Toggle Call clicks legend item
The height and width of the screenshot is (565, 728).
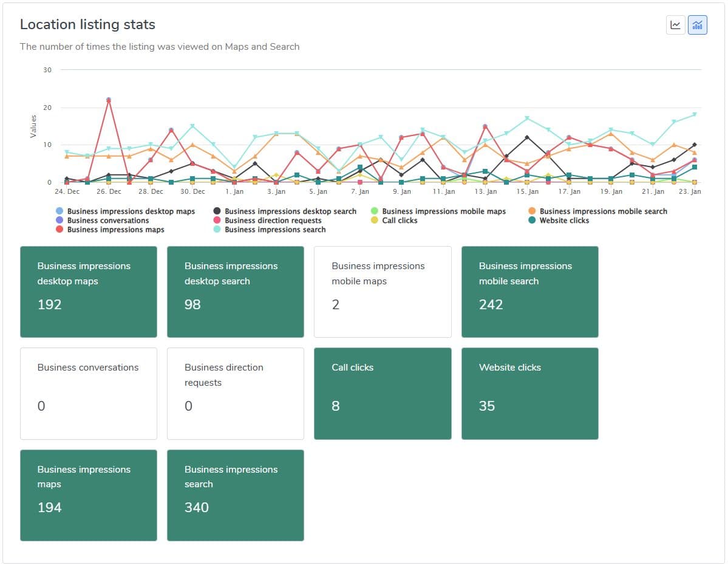click(x=394, y=221)
